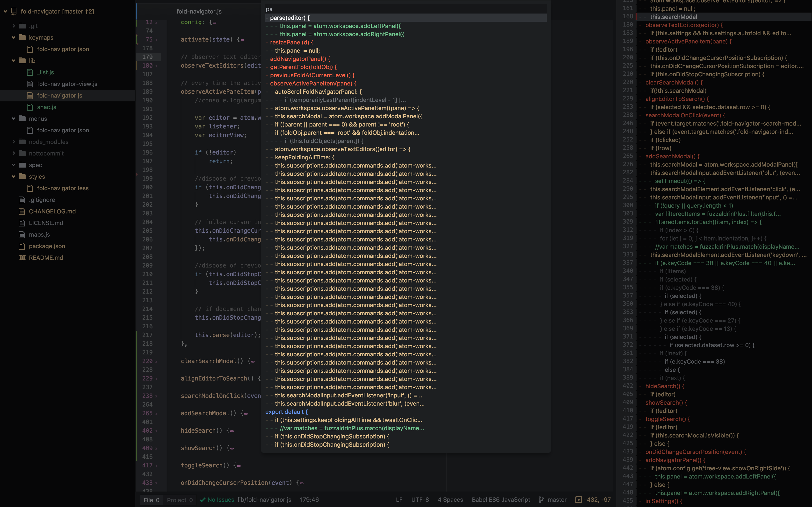Collapse the styles folder chevron
812x507 pixels.
[14, 177]
